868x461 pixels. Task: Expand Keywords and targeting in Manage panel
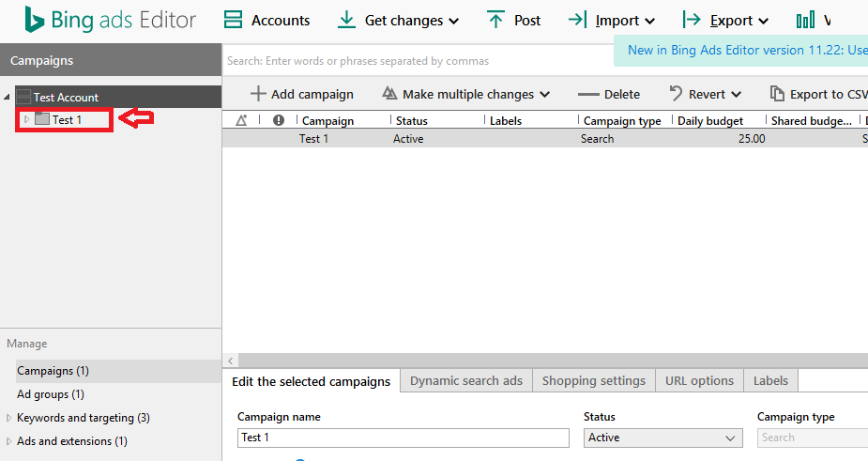pos(9,418)
